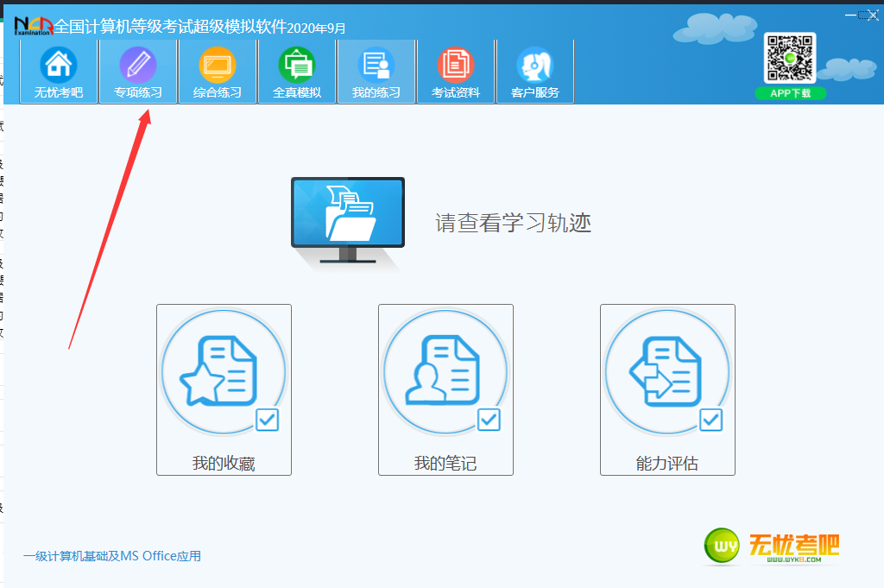The width and height of the screenshot is (884, 588).
Task: Check the checkbox on the 我的笔记 card
Action: [489, 420]
